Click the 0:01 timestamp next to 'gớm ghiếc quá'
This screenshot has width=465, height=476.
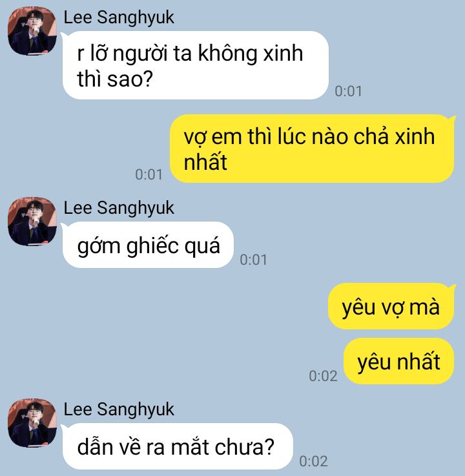[253, 260]
